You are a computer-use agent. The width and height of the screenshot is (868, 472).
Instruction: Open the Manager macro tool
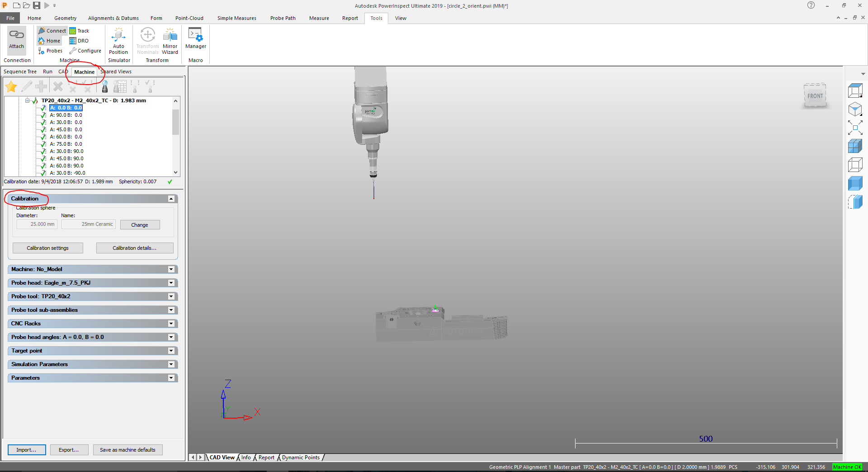195,41
